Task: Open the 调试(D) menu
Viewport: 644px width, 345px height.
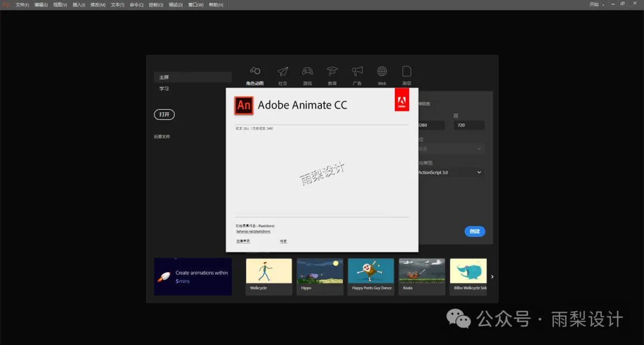Action: click(175, 5)
